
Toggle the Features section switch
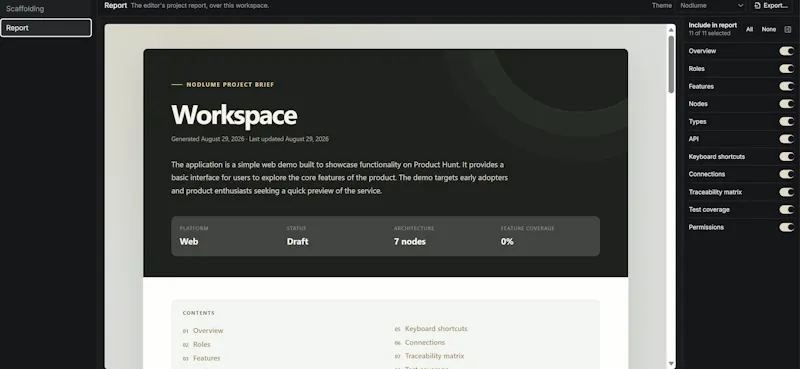[x=786, y=86]
